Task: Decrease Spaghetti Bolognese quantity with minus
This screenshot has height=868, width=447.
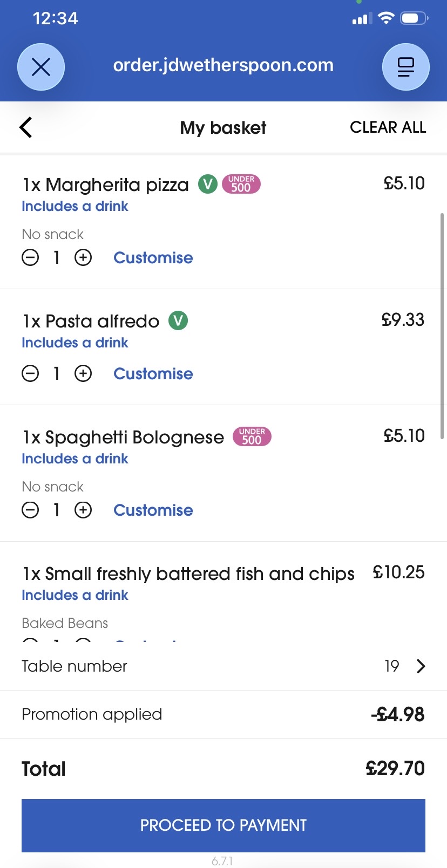Action: [x=30, y=510]
